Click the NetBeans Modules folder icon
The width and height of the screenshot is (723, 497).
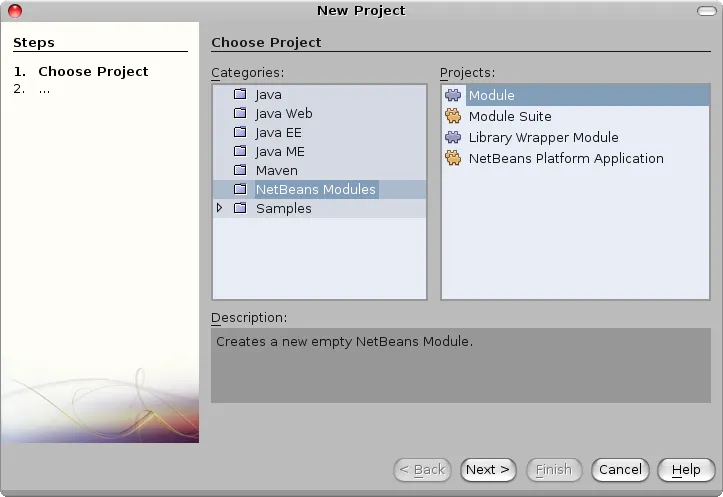240,189
